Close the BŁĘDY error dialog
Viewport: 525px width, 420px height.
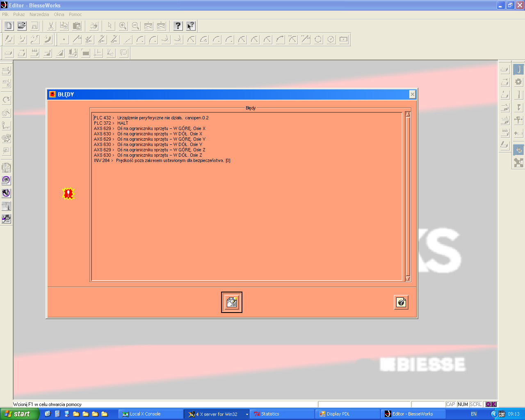pyautogui.click(x=412, y=94)
